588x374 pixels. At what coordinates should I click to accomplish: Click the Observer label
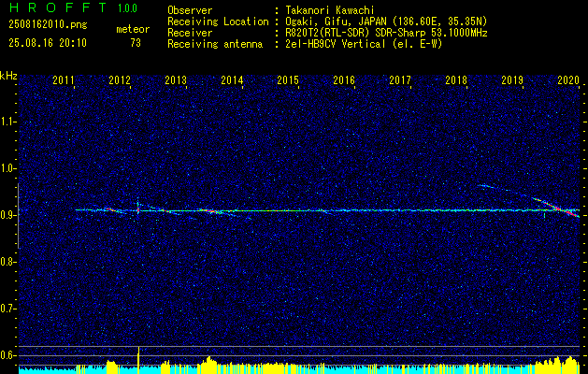190,10
